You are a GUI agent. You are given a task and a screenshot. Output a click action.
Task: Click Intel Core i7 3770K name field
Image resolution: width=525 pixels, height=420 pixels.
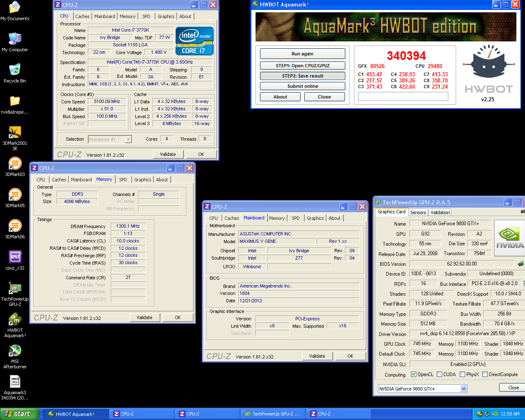(130, 30)
